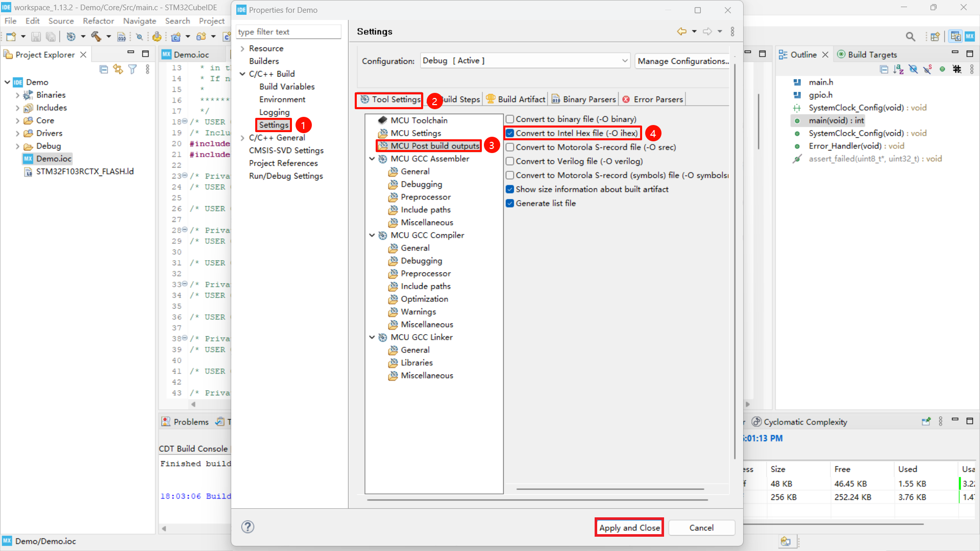Screen dimensions: 980x551
Task: Click the Open Perspective icon
Action: 935,37
